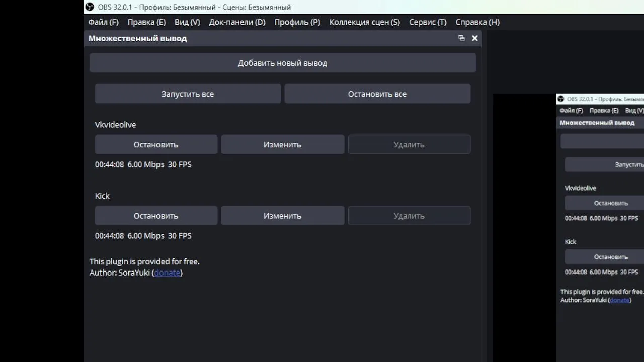Open the Сервис (T) menu
Image resolution: width=644 pixels, height=362 pixels.
(428, 22)
